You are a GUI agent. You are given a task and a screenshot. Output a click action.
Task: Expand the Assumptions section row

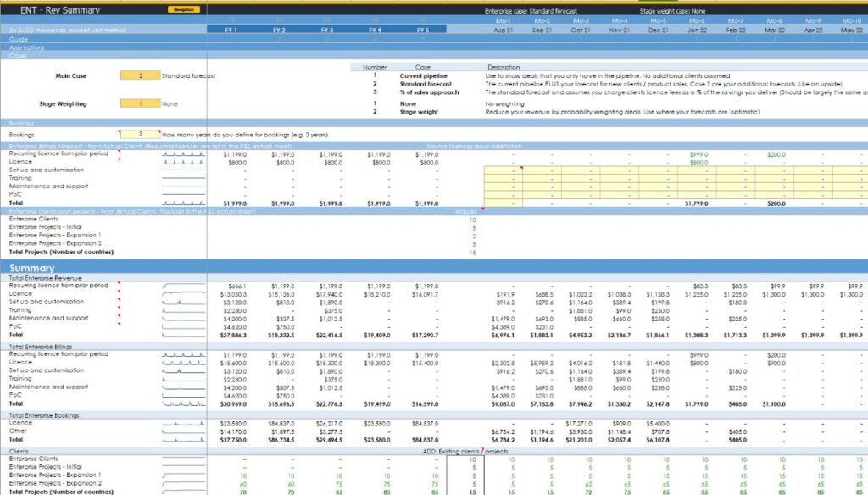point(25,47)
